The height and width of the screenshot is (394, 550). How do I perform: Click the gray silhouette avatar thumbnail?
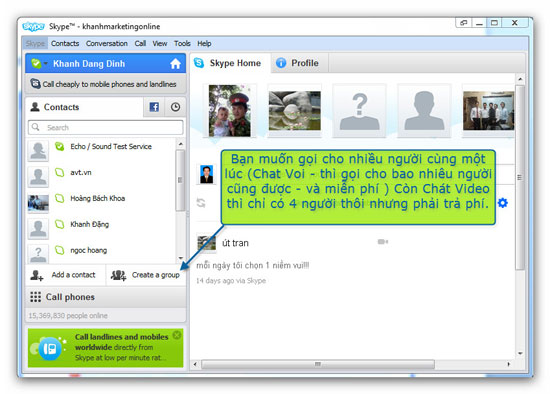click(424, 111)
